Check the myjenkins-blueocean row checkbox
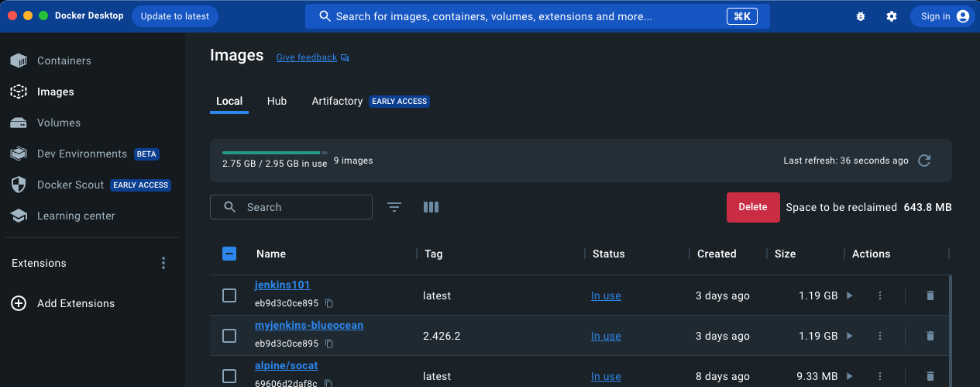 click(229, 336)
